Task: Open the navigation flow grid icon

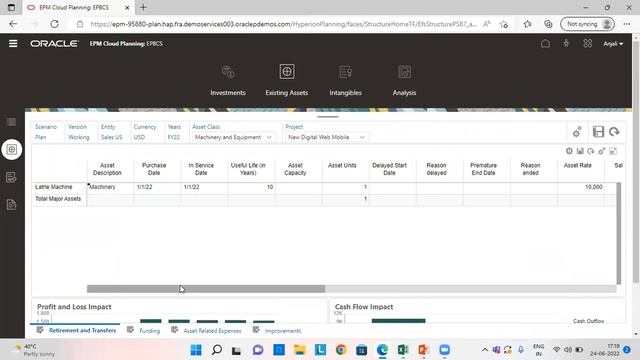Action: coord(588,43)
